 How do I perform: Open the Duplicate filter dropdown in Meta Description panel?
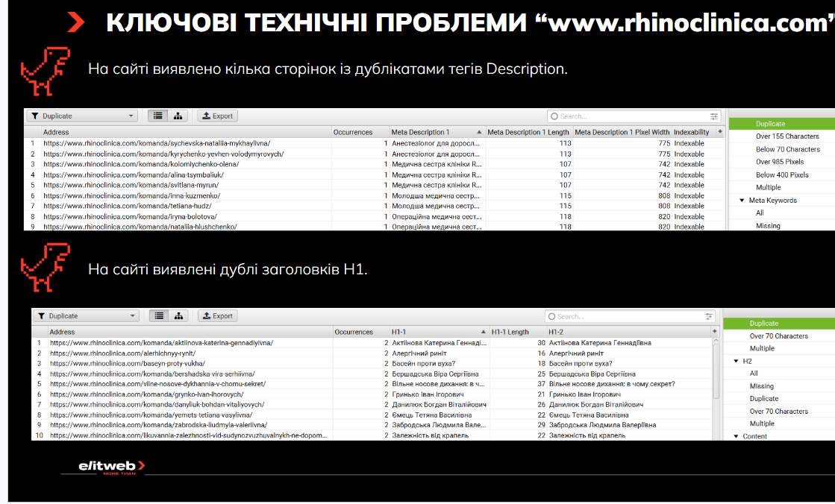point(83,116)
